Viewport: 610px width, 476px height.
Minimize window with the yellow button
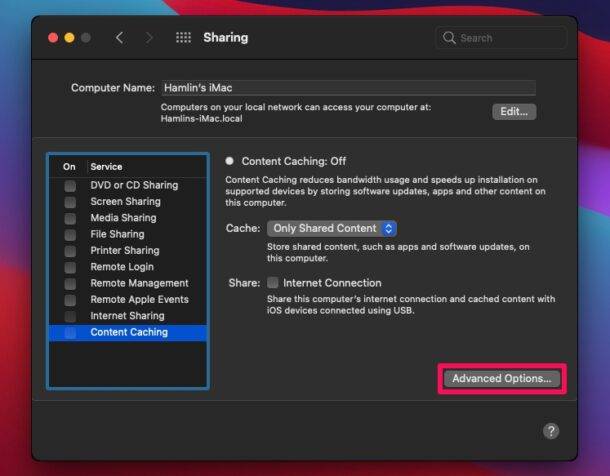(69, 38)
